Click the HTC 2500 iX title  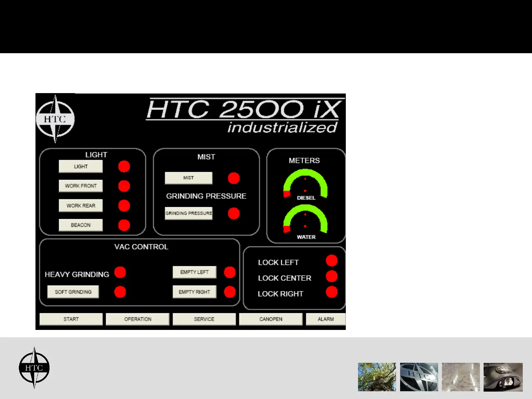[245, 109]
